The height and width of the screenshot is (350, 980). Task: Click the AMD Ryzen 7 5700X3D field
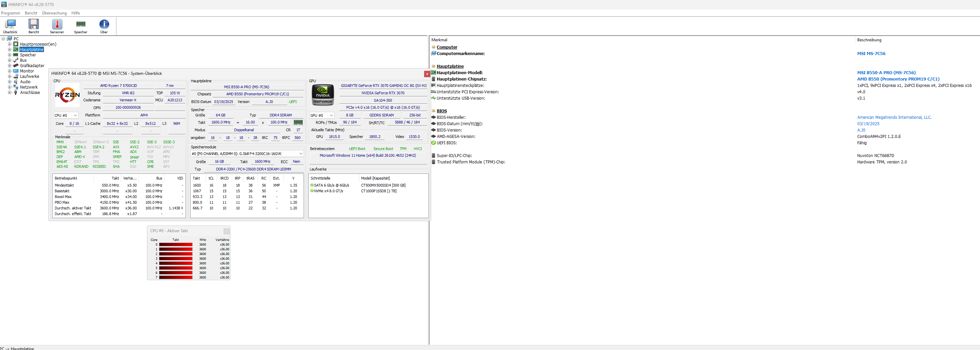click(118, 86)
